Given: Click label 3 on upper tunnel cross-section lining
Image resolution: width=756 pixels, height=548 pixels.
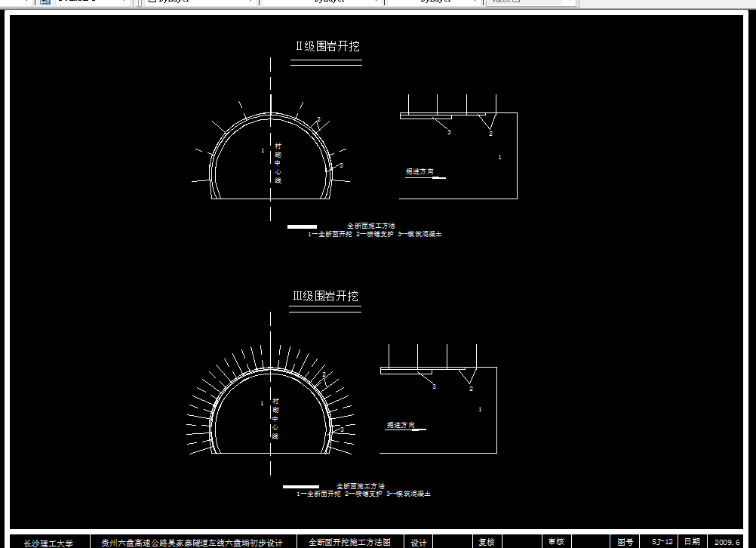Looking at the screenshot, I should tap(341, 165).
